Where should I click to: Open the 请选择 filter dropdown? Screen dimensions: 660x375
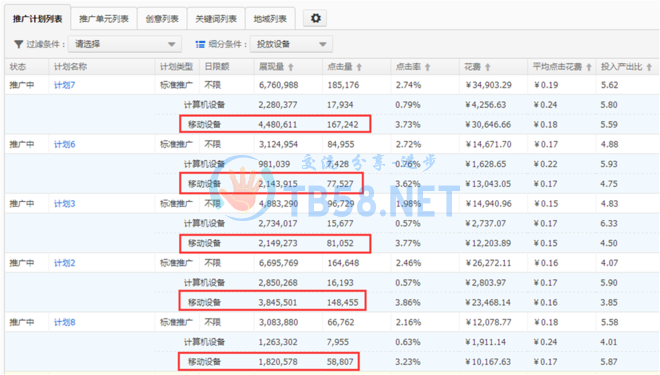(125, 44)
